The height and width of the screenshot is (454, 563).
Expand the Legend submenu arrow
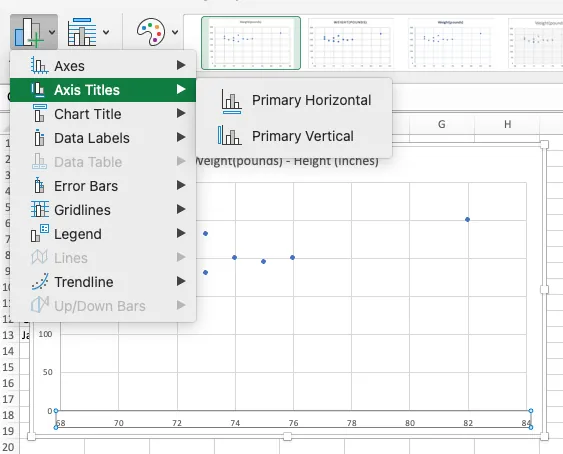[181, 233]
